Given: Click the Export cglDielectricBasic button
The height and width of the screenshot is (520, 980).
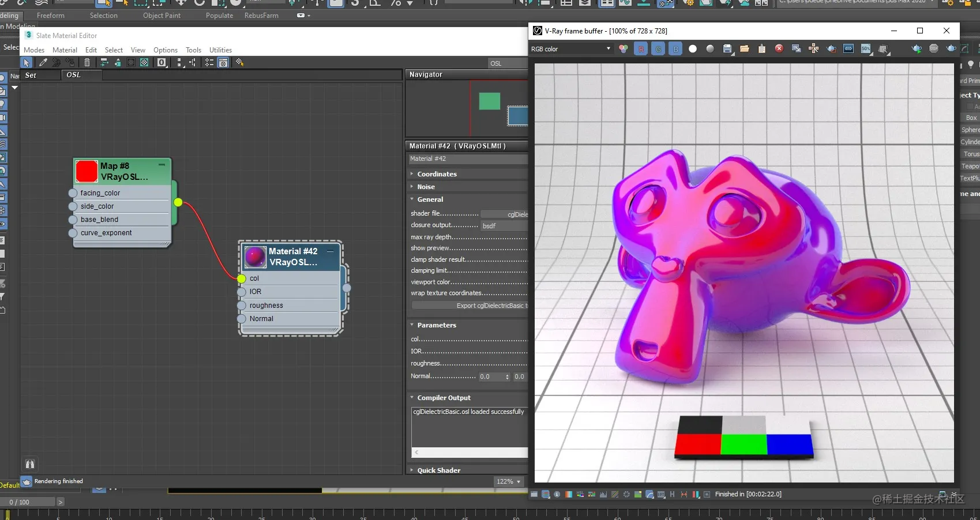Looking at the screenshot, I should (470, 306).
